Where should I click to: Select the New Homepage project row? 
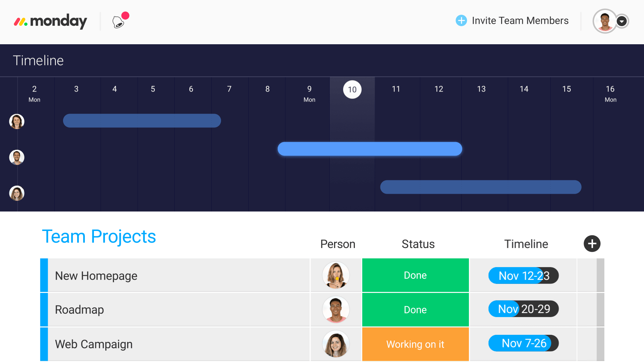coord(177,276)
